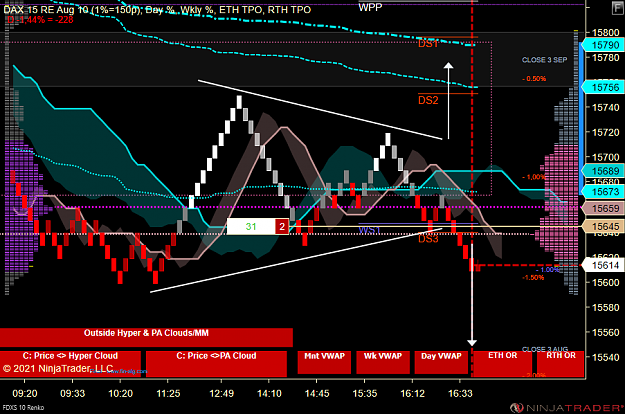Toggle the Wk VWAP button

pos(383,362)
